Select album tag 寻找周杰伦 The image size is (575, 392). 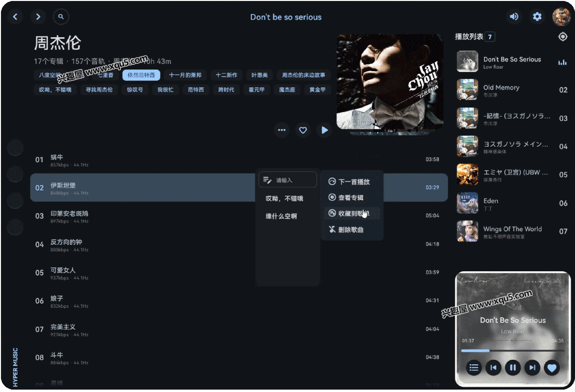click(x=99, y=90)
